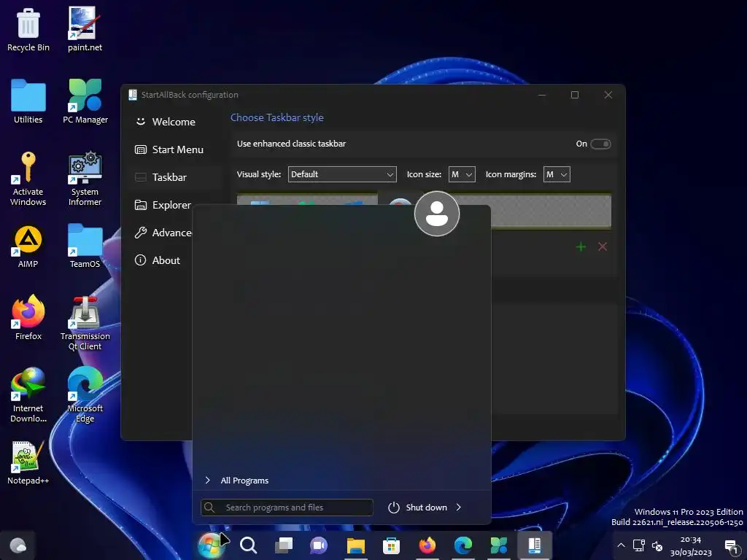Open PC Manager desktop shortcut
747x560 pixels.
click(x=85, y=101)
